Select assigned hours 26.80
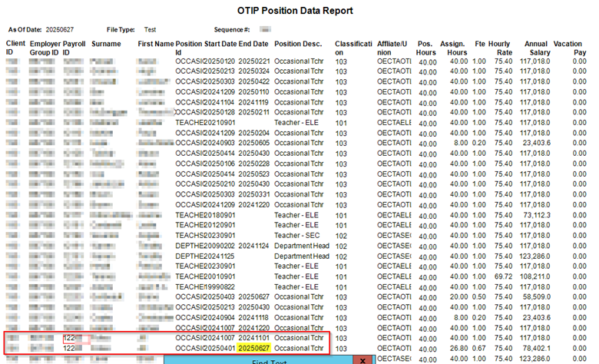Image resolution: width=599 pixels, height=364 pixels. coord(458,349)
